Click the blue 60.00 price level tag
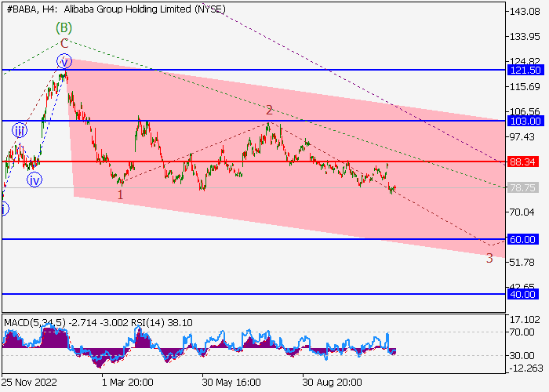The height and width of the screenshot is (392, 549). click(x=523, y=239)
